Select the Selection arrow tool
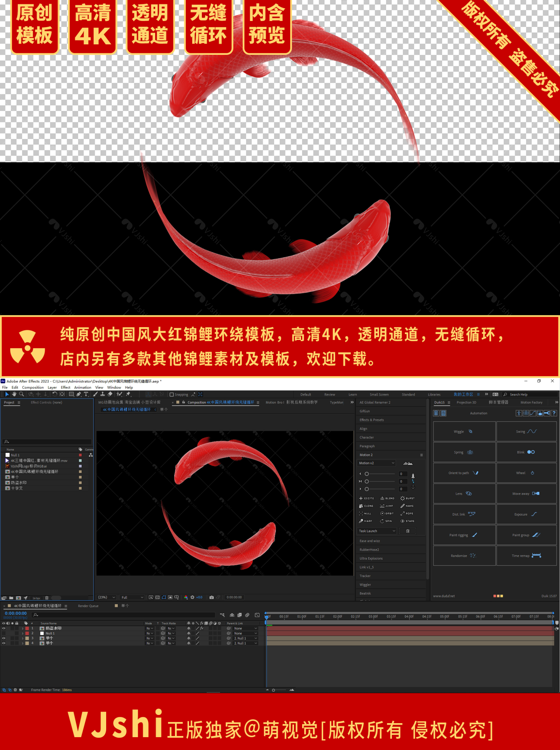 tap(7, 394)
